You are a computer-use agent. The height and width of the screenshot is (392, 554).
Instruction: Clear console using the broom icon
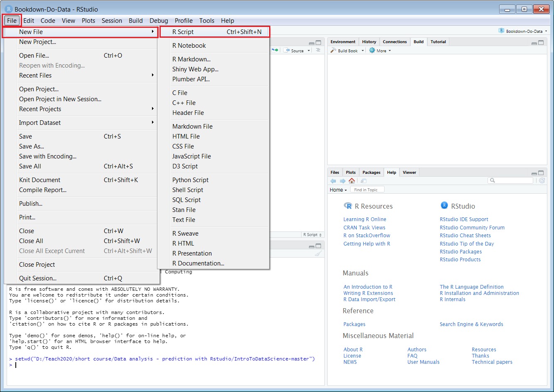pyautogui.click(x=318, y=254)
